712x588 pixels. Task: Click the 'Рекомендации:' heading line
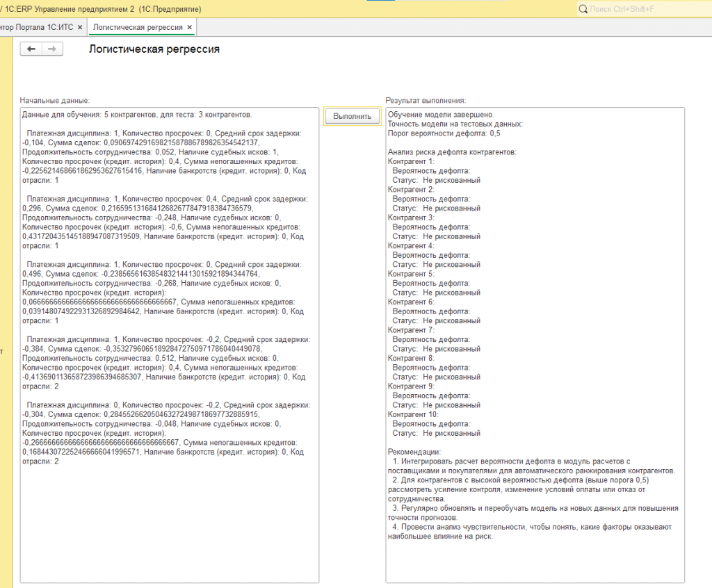coord(414,452)
